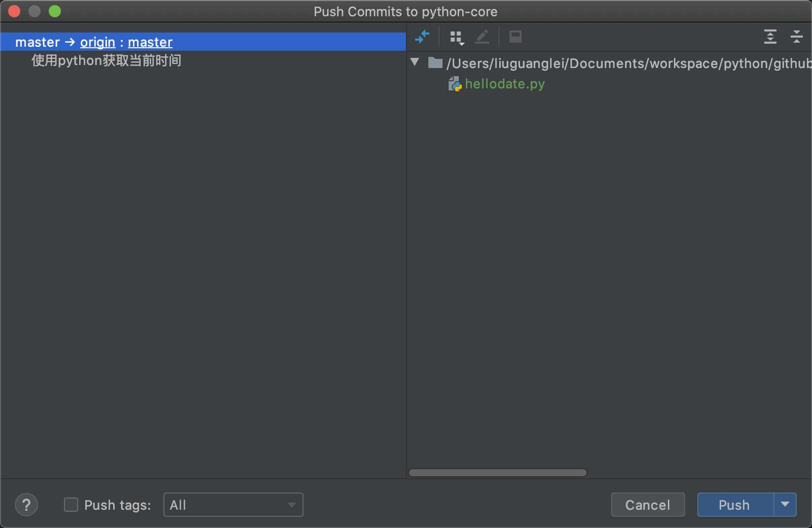Click the horizontal scrollbar in file panel
Image resolution: width=812 pixels, height=528 pixels.
(x=498, y=473)
